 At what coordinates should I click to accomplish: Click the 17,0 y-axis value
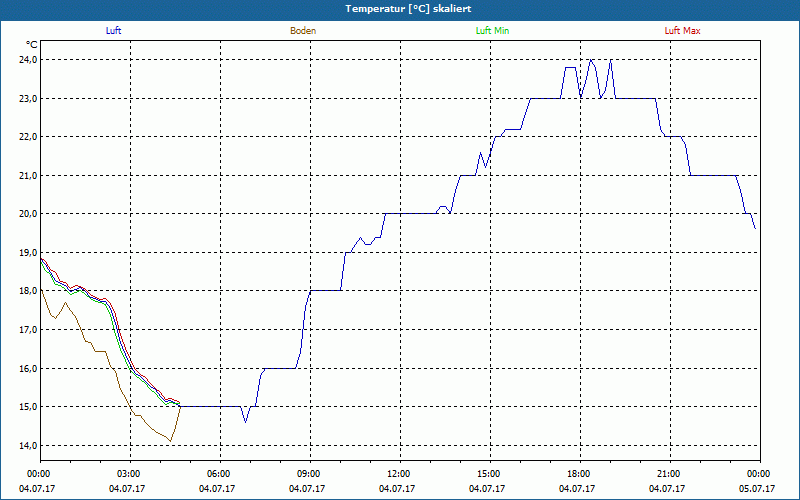pyautogui.click(x=29, y=330)
